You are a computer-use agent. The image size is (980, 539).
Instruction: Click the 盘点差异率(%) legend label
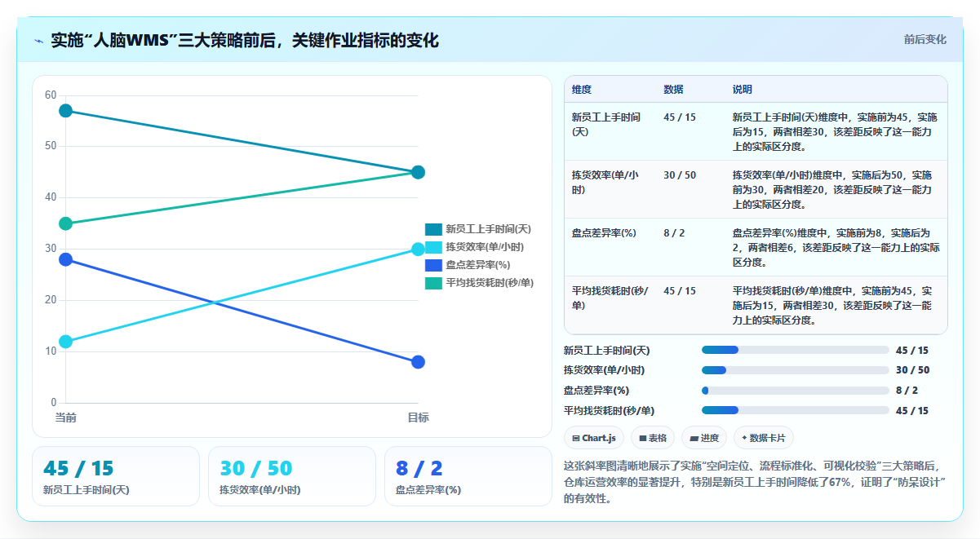[x=477, y=265]
